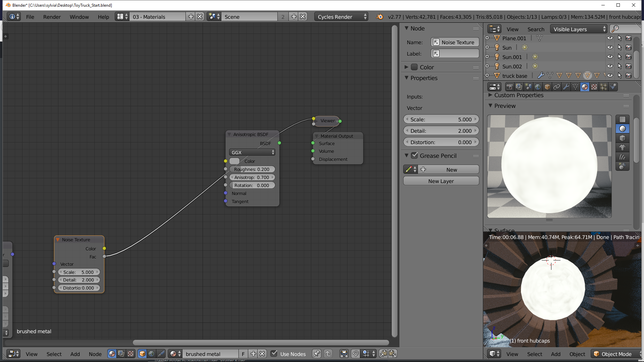Open the node editor Add menu
This screenshot has height=362, width=644.
(x=75, y=354)
